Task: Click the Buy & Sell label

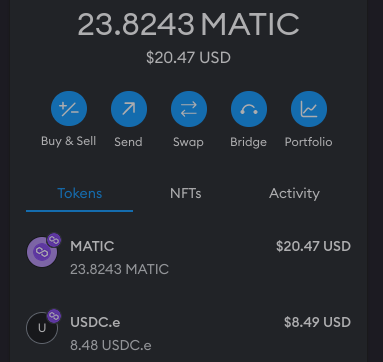Action: 69,141
